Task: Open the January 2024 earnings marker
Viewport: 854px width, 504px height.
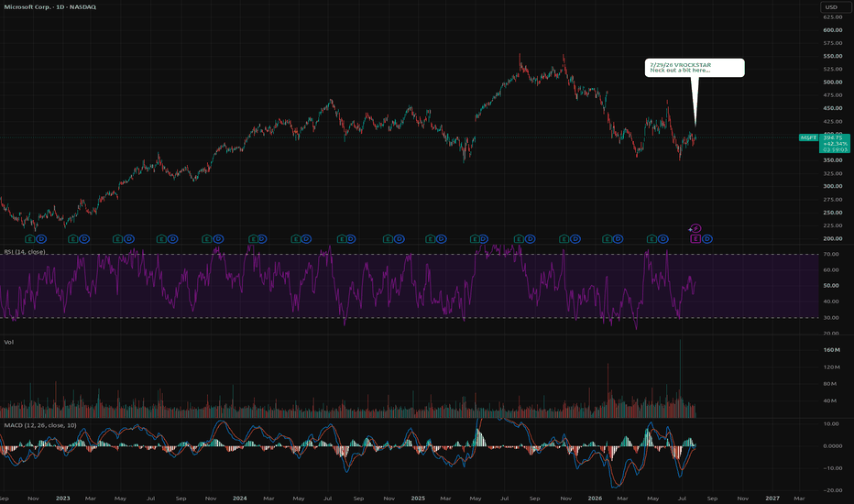Action: point(253,238)
